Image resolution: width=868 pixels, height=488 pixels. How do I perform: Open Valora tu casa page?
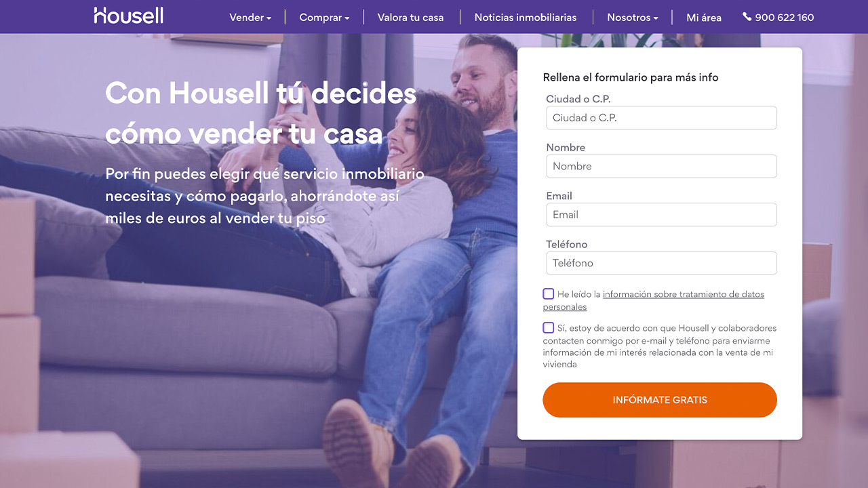[410, 18]
